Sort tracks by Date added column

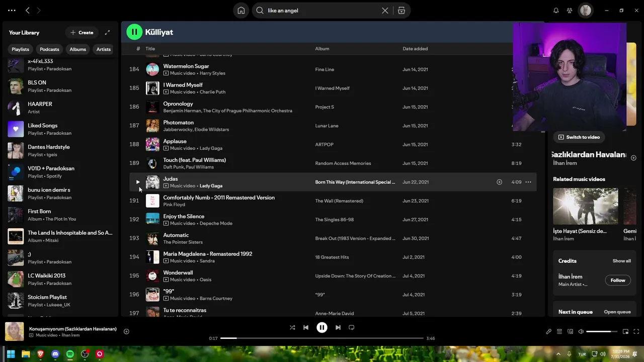(415, 49)
